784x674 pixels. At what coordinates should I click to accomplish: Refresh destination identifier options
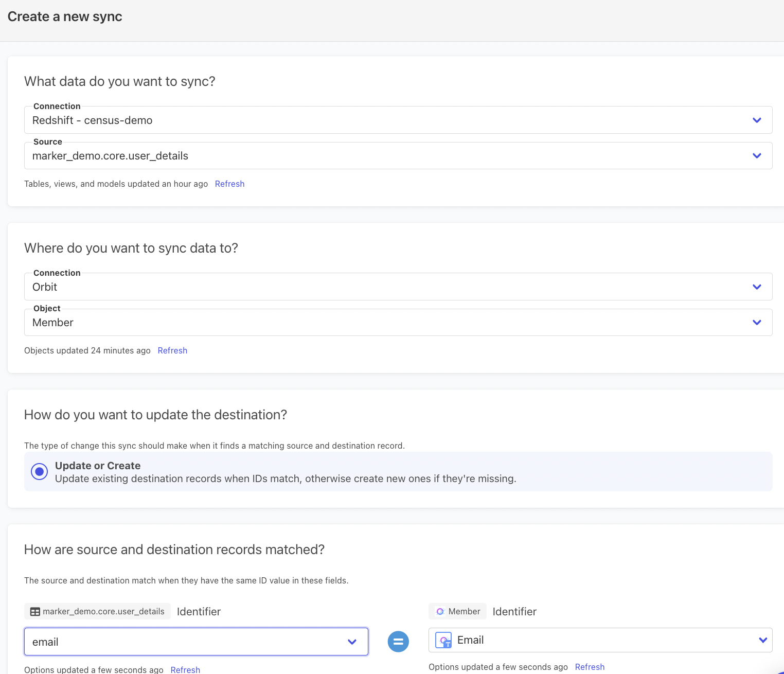[x=590, y=667]
